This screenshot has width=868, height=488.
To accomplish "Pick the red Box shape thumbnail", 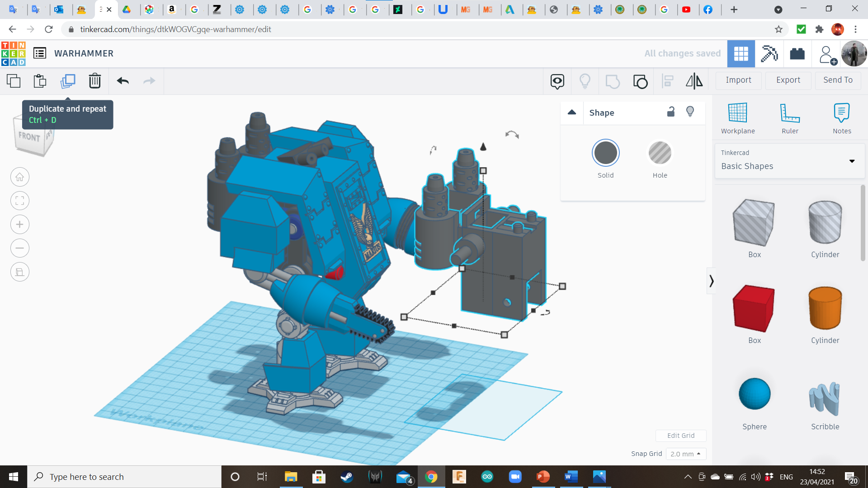I will tap(754, 309).
